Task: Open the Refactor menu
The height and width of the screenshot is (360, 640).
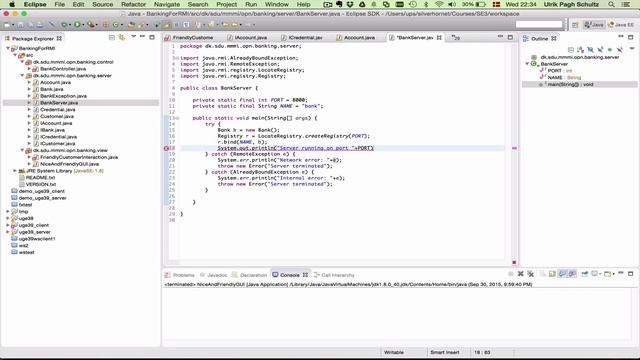Action: [x=133, y=4]
